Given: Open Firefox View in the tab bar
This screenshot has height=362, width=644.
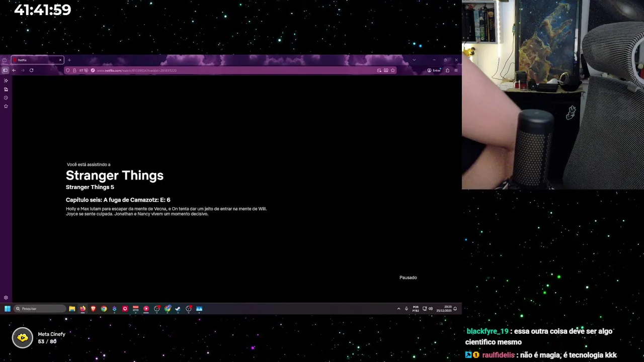Looking at the screenshot, I should coord(5,60).
